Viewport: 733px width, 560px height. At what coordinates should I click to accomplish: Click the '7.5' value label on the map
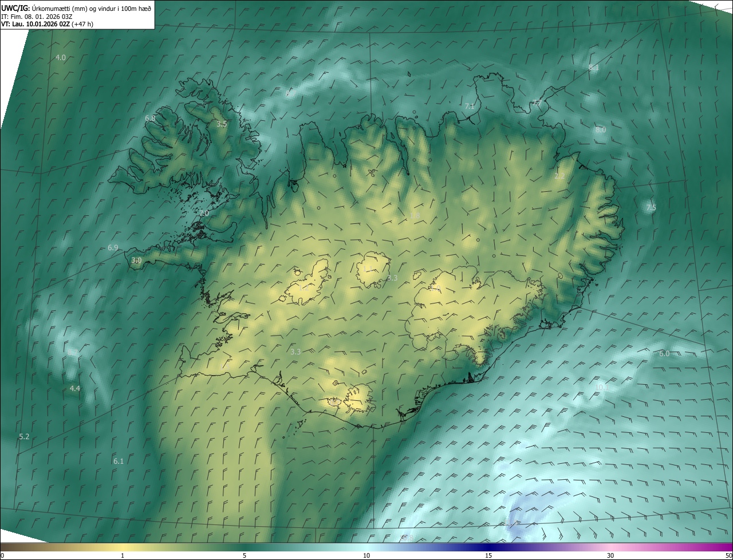coord(651,207)
